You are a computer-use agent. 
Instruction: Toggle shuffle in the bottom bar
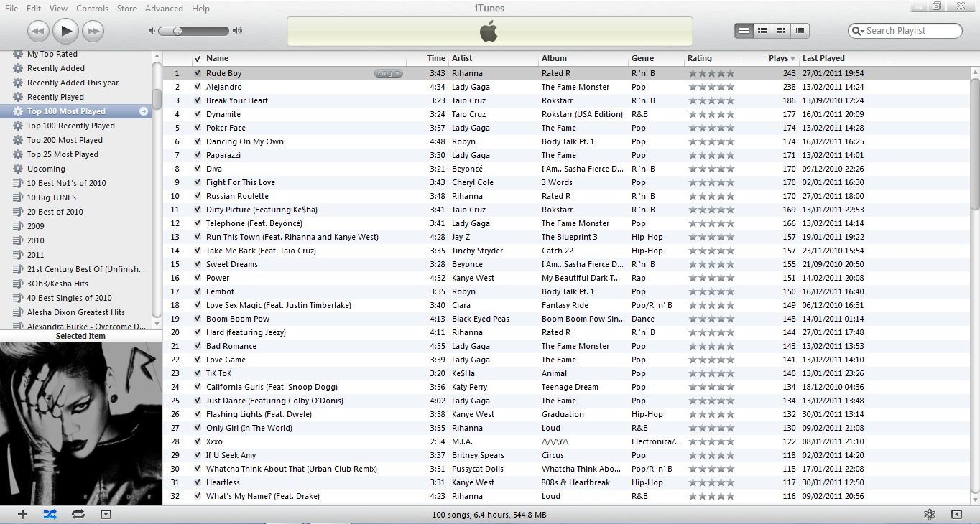coord(50,514)
